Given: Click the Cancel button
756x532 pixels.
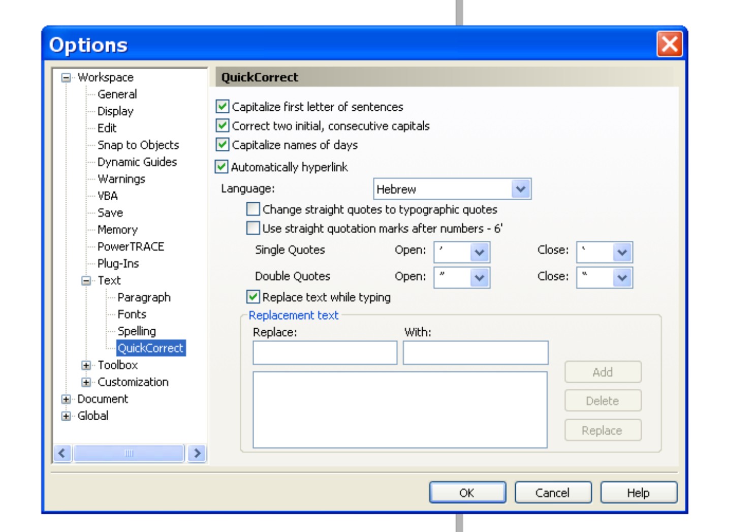Looking at the screenshot, I should (553, 492).
